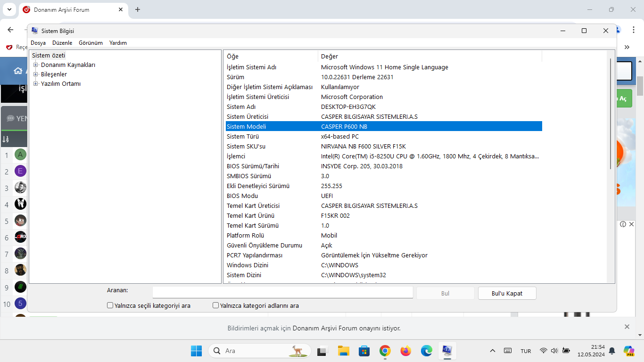644x362 pixels.
Task: Open the Yardım menu
Action: [x=118, y=43]
